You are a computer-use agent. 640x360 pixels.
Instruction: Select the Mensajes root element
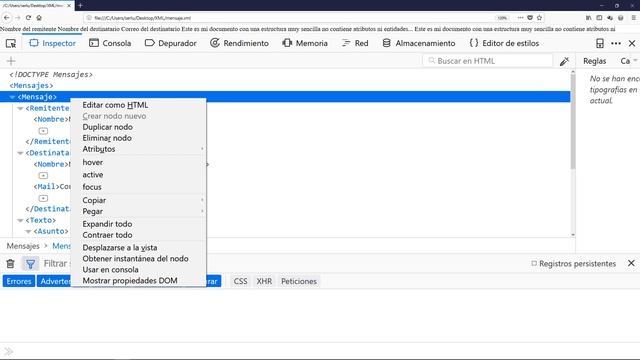(x=31, y=86)
